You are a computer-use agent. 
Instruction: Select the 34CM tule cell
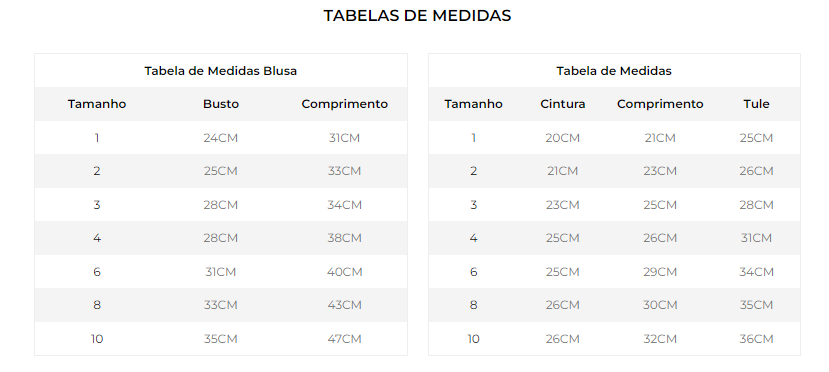(756, 272)
